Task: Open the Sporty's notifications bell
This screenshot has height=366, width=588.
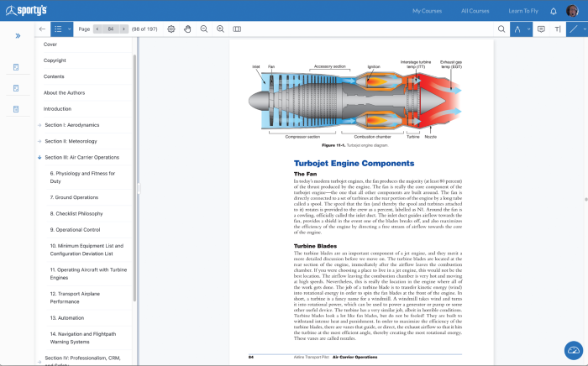Action: 553,11
